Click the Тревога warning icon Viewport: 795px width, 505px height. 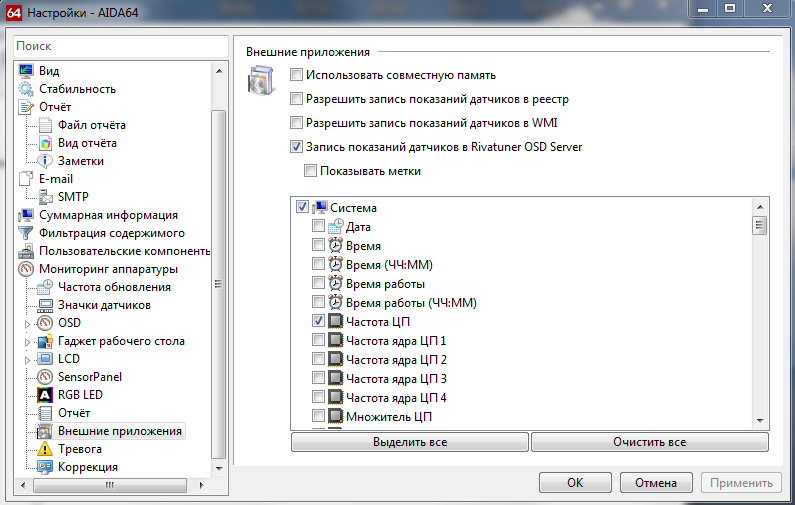pos(45,449)
